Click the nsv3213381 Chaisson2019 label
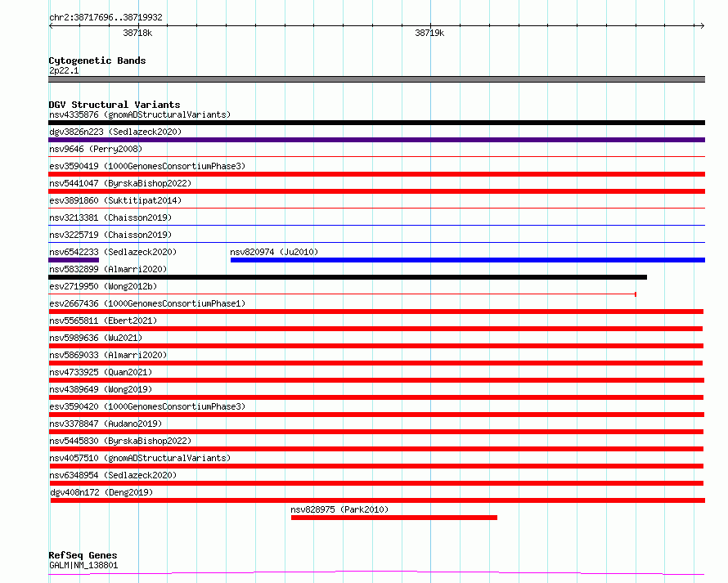The image size is (728, 583). [x=110, y=218]
